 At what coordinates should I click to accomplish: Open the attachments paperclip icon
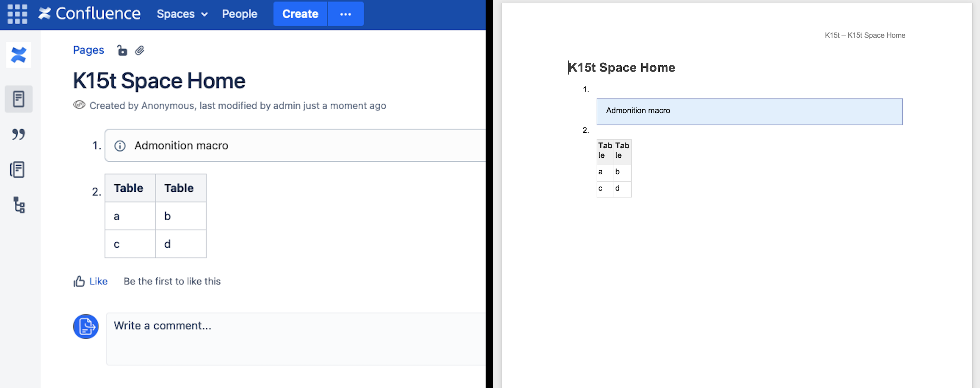(140, 50)
